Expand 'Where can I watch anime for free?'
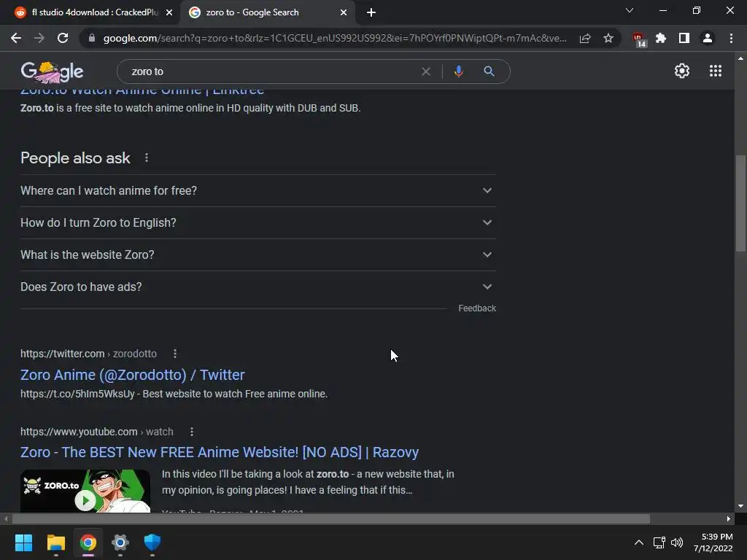The width and height of the screenshot is (747, 560). point(258,190)
